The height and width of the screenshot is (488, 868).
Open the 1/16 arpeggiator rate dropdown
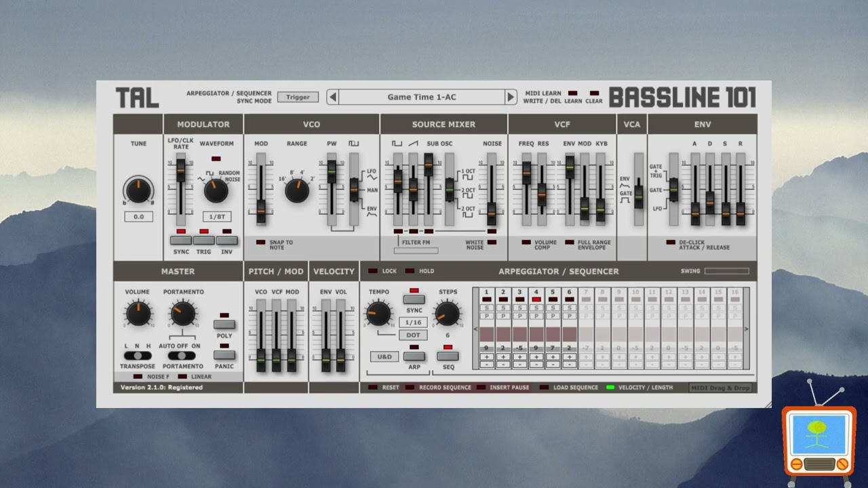[413, 323]
